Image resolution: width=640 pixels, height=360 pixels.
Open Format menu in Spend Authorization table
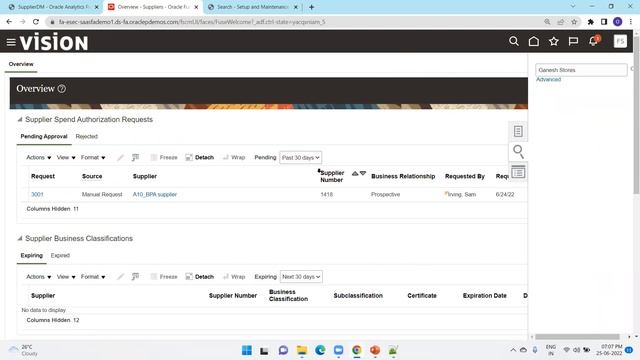(x=93, y=158)
